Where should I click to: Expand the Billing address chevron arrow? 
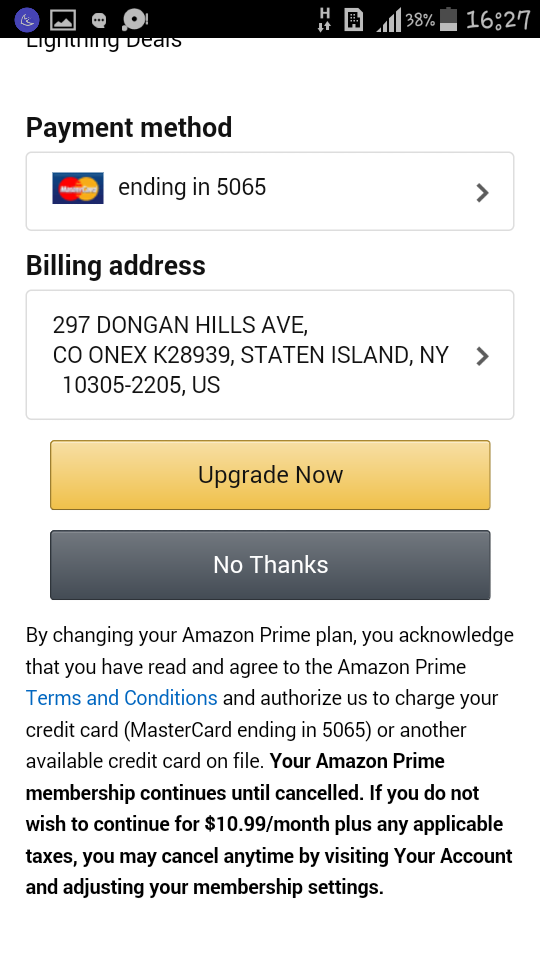point(482,356)
